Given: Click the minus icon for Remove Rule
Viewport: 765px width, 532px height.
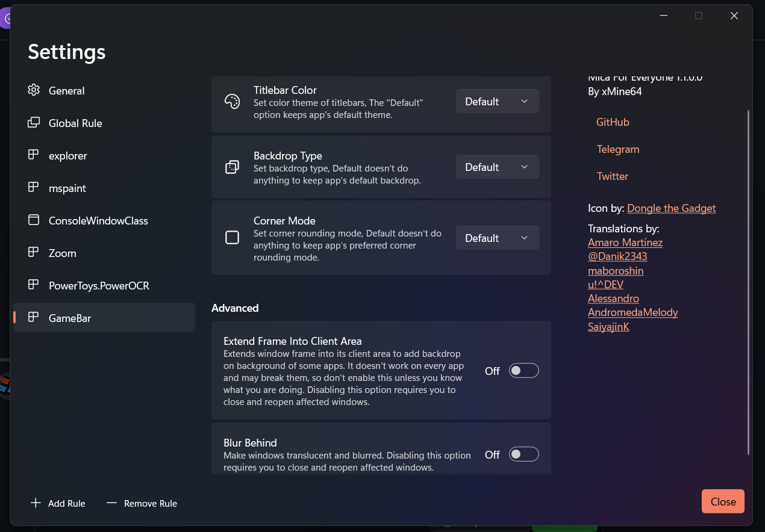Looking at the screenshot, I should point(111,503).
